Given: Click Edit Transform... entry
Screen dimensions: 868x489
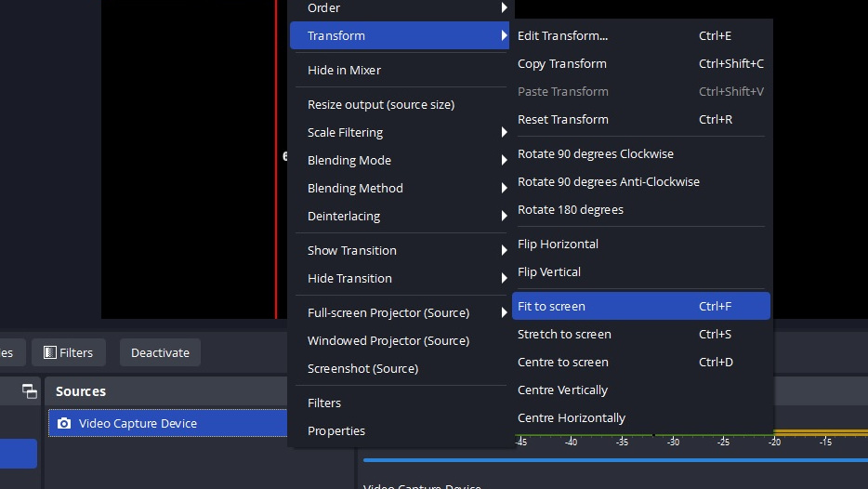Looking at the screenshot, I should 562,35.
